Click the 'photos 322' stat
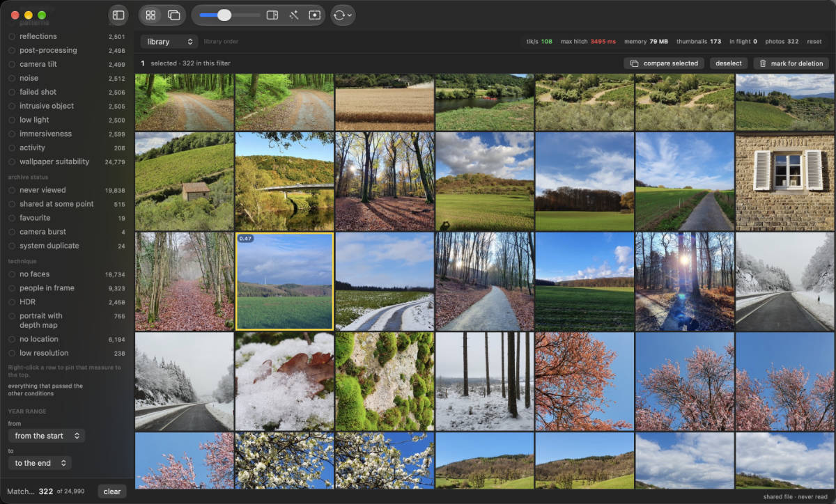The height and width of the screenshot is (504, 836). tap(782, 42)
